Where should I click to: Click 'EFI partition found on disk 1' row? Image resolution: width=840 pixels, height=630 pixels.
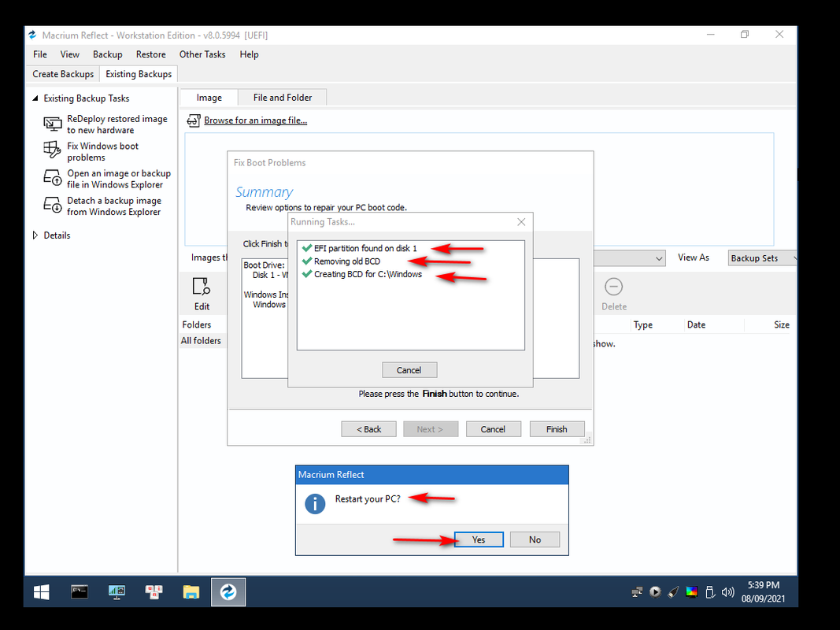tap(360, 248)
